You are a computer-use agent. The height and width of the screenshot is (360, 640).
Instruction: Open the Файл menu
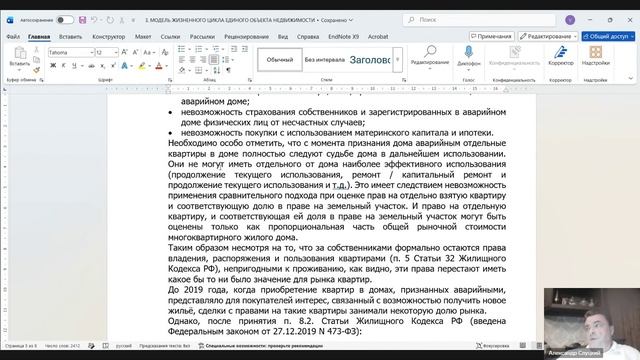[13, 36]
